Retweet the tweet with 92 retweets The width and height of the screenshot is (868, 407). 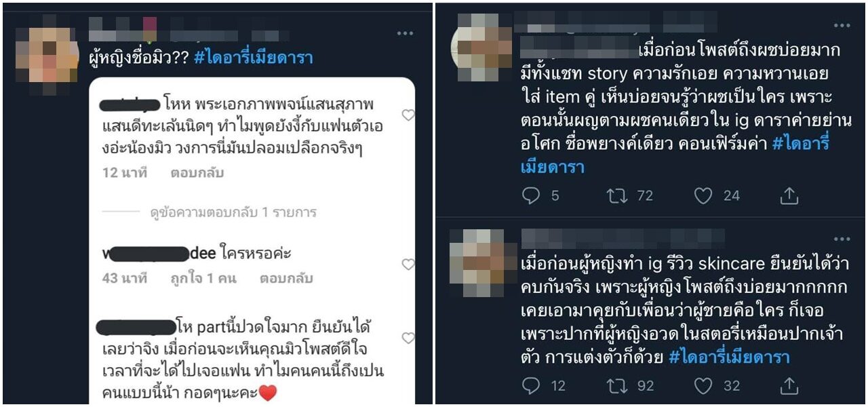tap(616, 385)
